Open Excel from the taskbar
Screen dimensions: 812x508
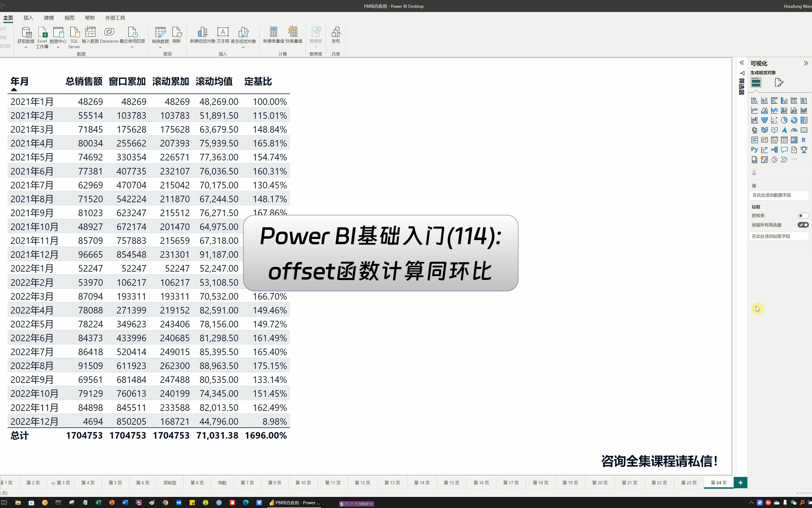(98, 503)
